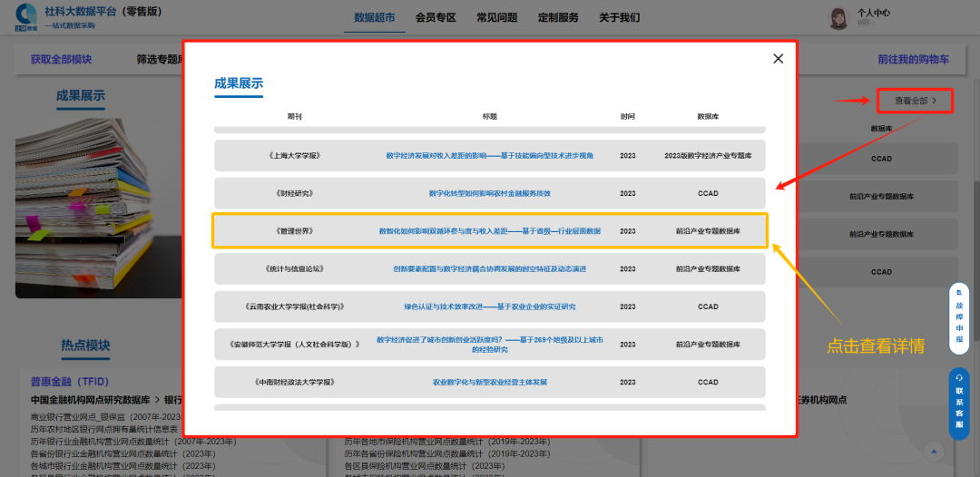Viewport: 980px width, 477px height.
Task: Switch to the 数据超市 nav tab
Action: pyautogui.click(x=375, y=17)
